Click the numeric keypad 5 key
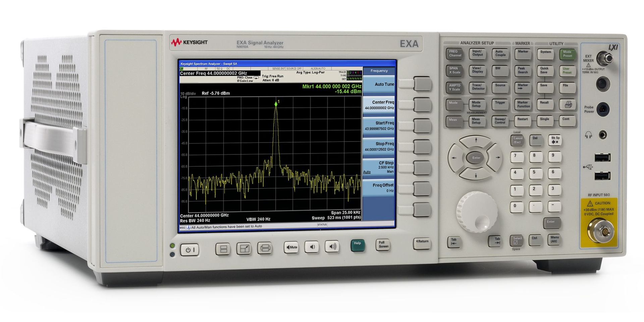 [x=536, y=174]
